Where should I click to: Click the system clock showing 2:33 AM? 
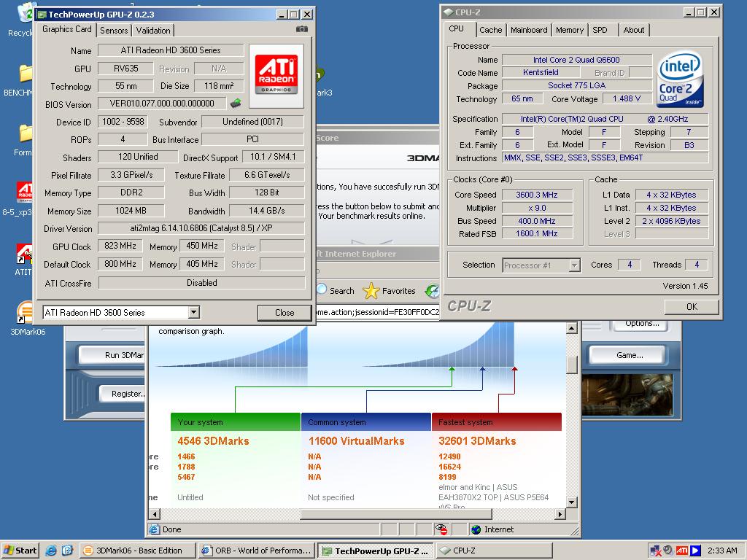point(722,551)
